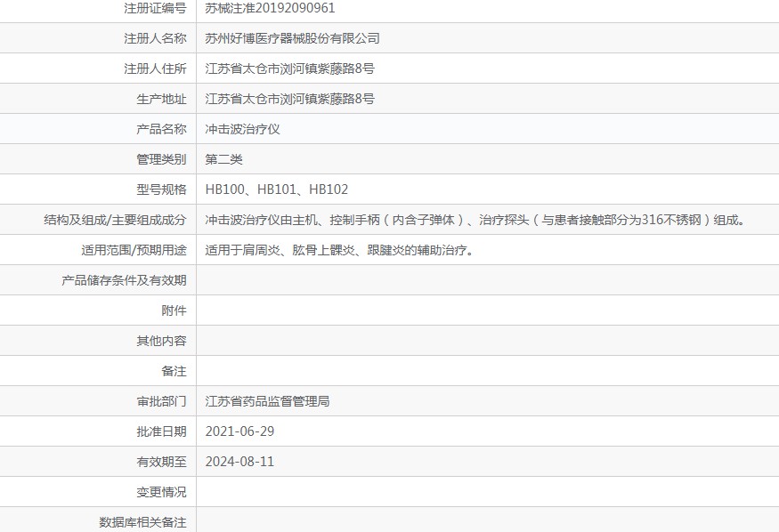Select the 变更情况 label

tap(161, 492)
